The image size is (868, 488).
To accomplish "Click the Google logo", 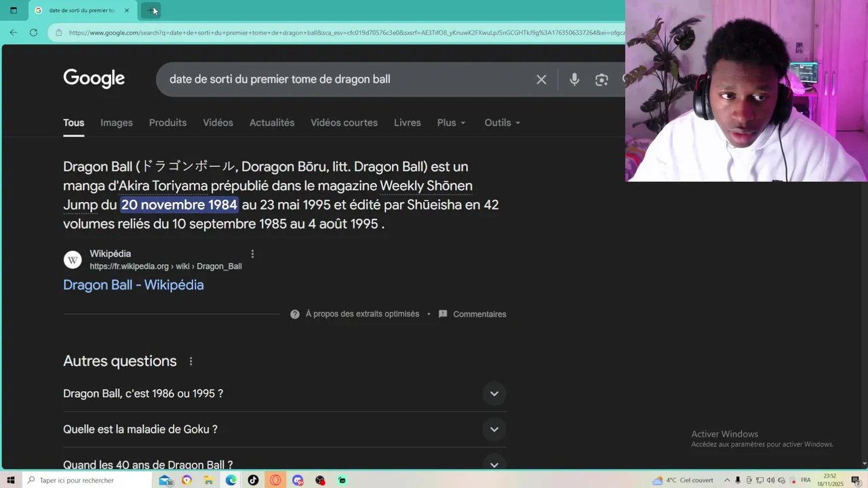I will (94, 79).
